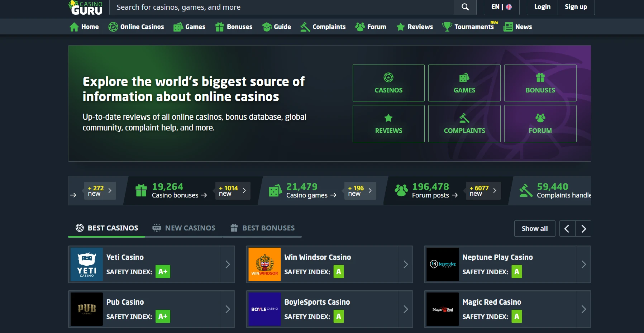Open the Casino Guru logo homepage
This screenshot has width=644, height=333.
(x=86, y=8)
